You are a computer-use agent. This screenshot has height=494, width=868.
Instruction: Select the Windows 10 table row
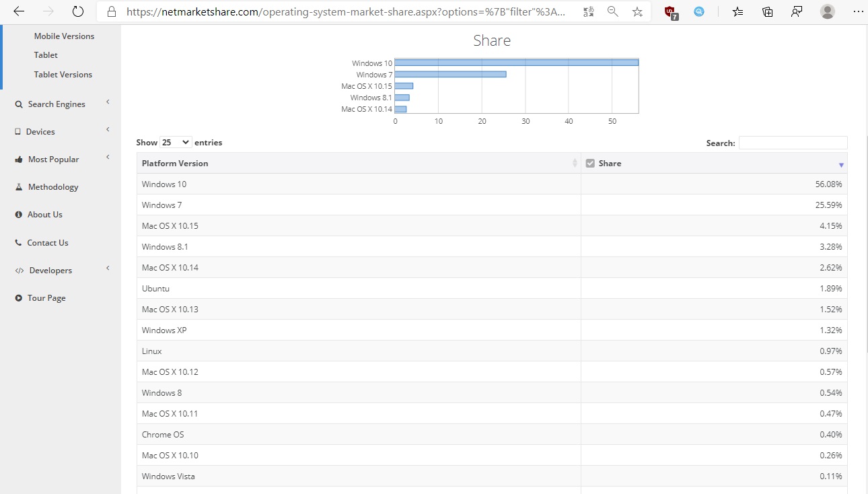(492, 184)
